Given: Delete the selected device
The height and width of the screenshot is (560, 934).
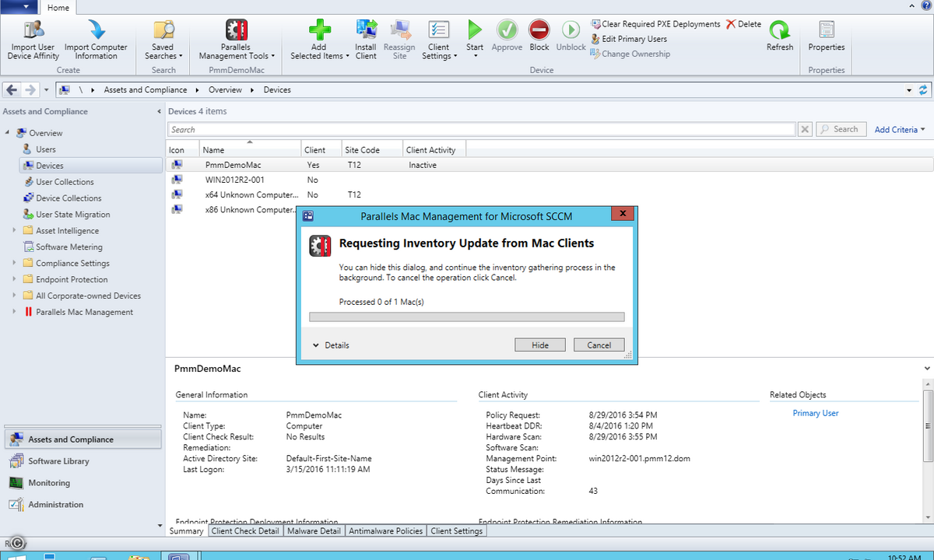Looking at the screenshot, I should [x=744, y=24].
